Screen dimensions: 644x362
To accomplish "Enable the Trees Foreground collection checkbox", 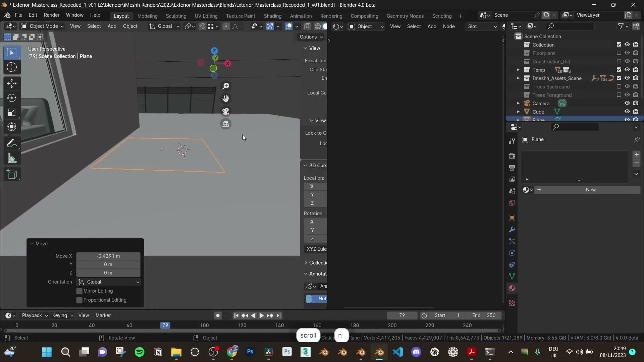I will (x=619, y=95).
